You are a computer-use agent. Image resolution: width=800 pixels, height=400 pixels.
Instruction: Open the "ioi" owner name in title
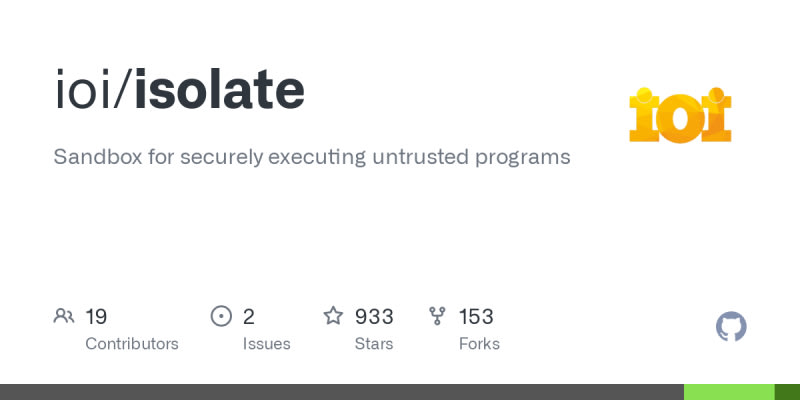coord(86,92)
